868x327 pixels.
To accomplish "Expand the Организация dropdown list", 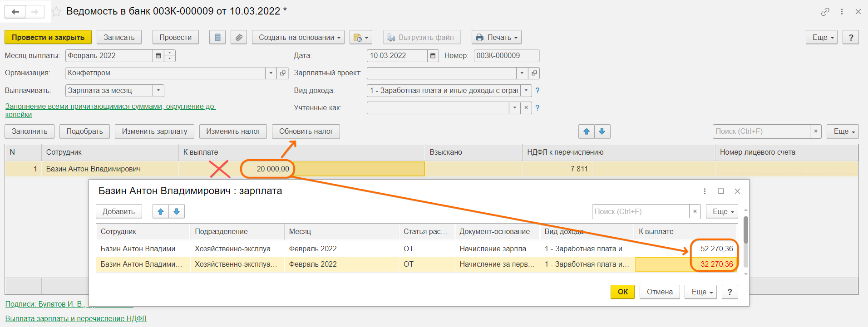I will (x=271, y=73).
